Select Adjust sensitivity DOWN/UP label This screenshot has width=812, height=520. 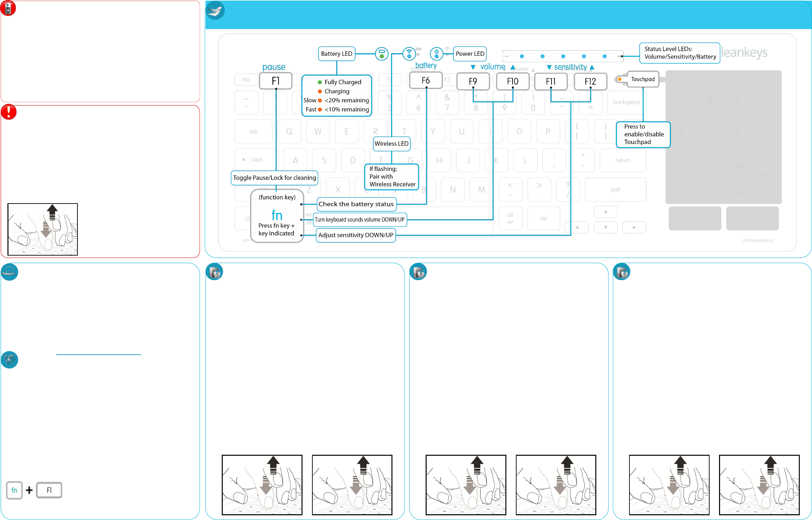pyautogui.click(x=356, y=235)
